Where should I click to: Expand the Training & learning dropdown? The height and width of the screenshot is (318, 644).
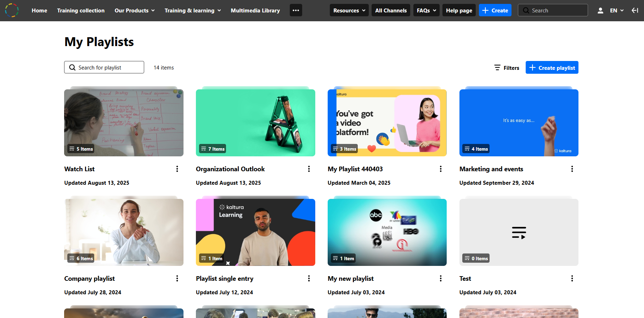193,11
